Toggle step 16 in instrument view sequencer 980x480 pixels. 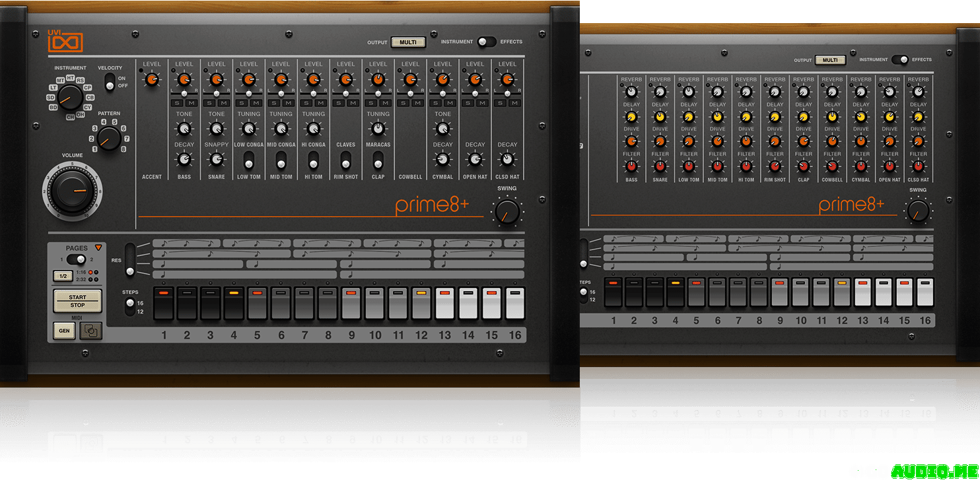click(x=515, y=303)
